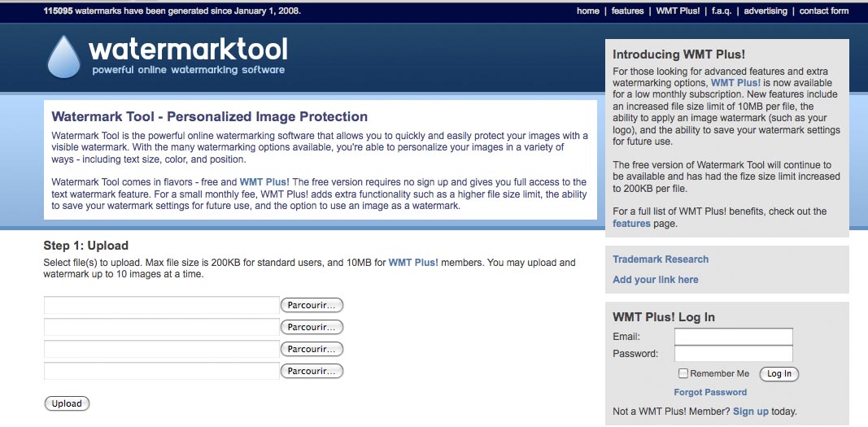Click the Add your link here link
This screenshot has height=427, width=868.
(656, 280)
